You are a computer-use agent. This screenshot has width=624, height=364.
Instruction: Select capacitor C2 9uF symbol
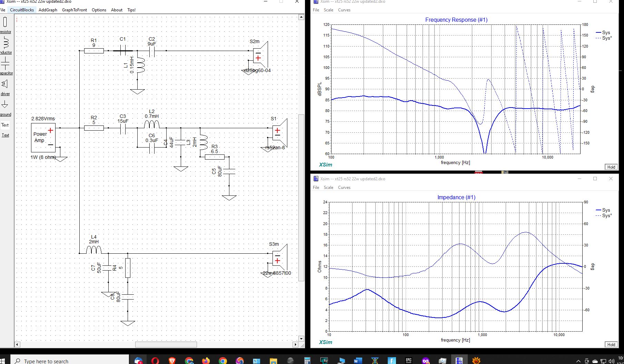click(152, 51)
